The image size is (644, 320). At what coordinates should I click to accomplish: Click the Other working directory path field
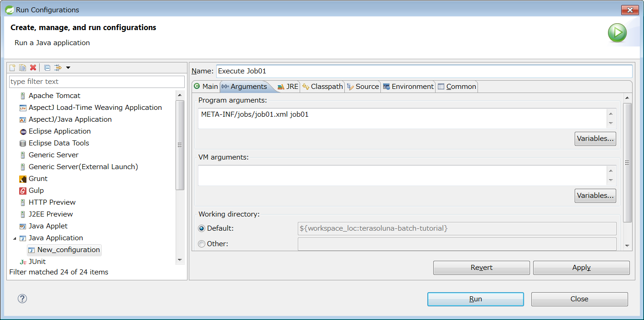click(457, 244)
